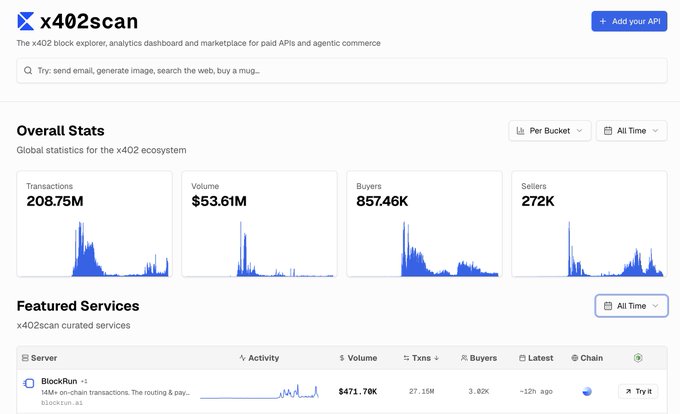Sort by Latest column header

click(536, 358)
